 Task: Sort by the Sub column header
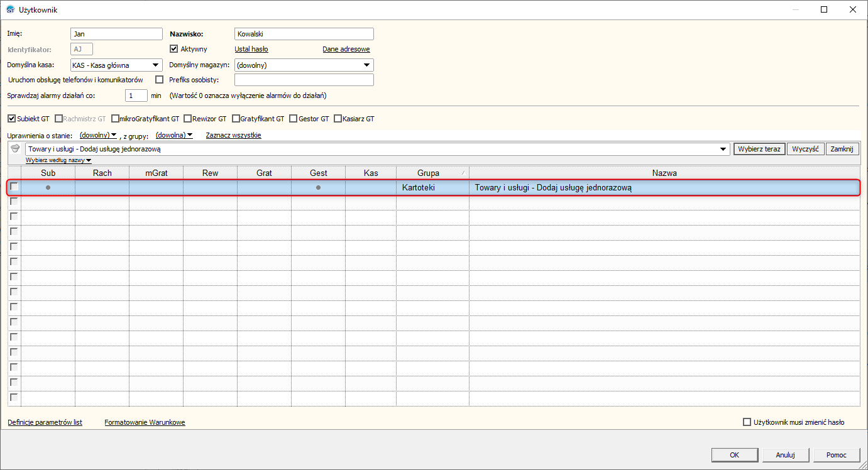coord(48,173)
